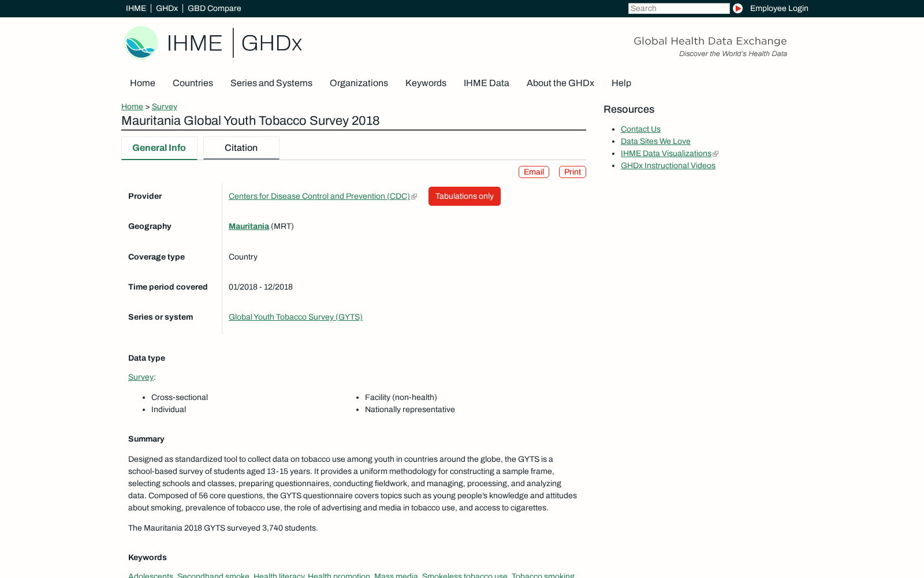924x578 pixels.
Task: Click the Survey data type link
Action: (141, 377)
